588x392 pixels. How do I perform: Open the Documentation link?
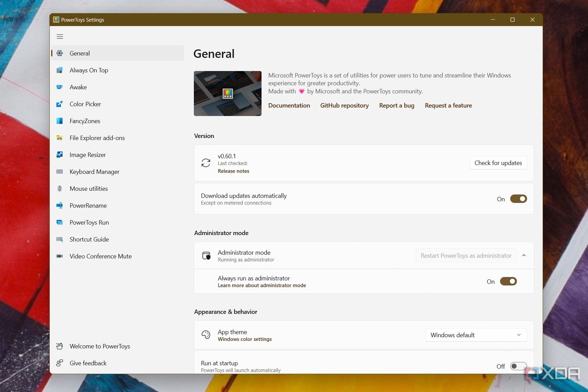click(289, 106)
